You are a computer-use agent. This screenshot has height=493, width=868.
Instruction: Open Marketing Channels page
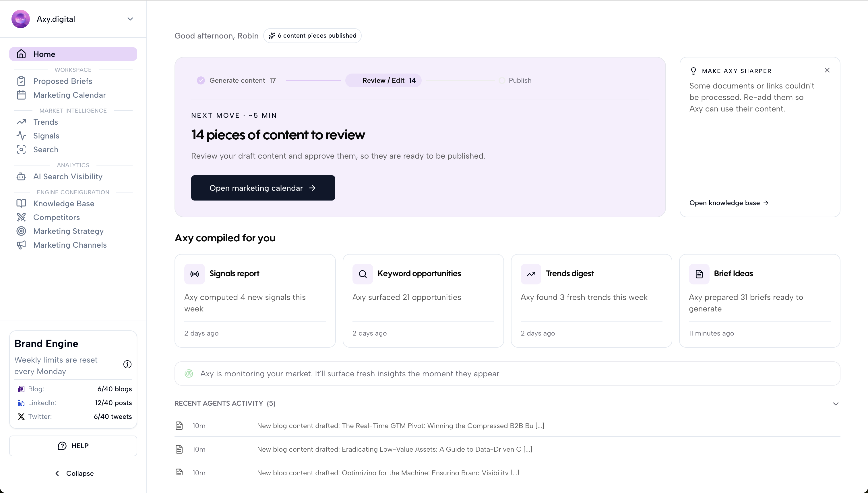click(x=73, y=245)
